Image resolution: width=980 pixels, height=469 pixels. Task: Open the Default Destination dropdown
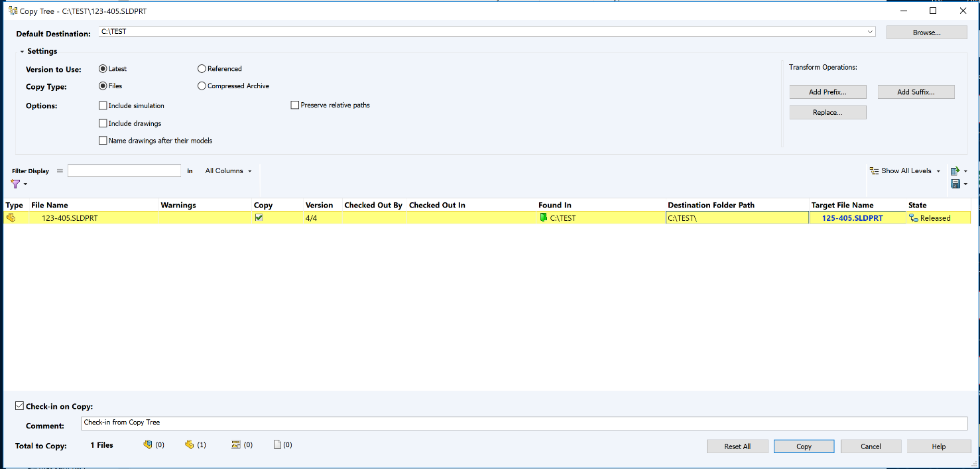pyautogui.click(x=869, y=31)
